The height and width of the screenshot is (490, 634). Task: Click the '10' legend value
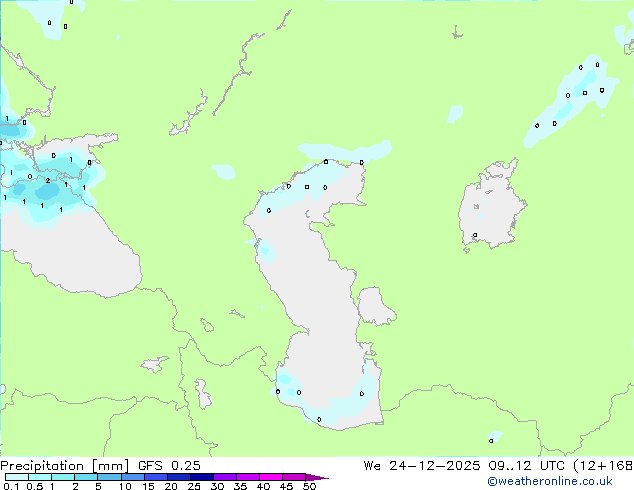[125, 486]
